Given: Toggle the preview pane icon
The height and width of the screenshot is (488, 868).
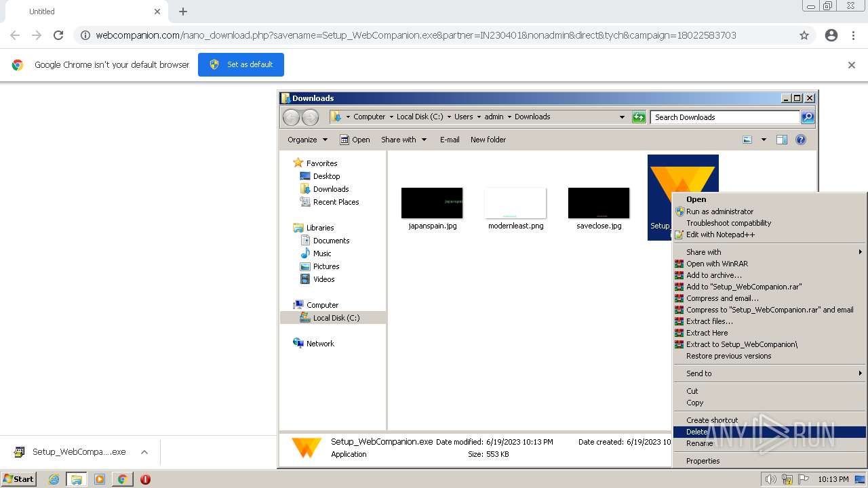Looking at the screenshot, I should 782,140.
